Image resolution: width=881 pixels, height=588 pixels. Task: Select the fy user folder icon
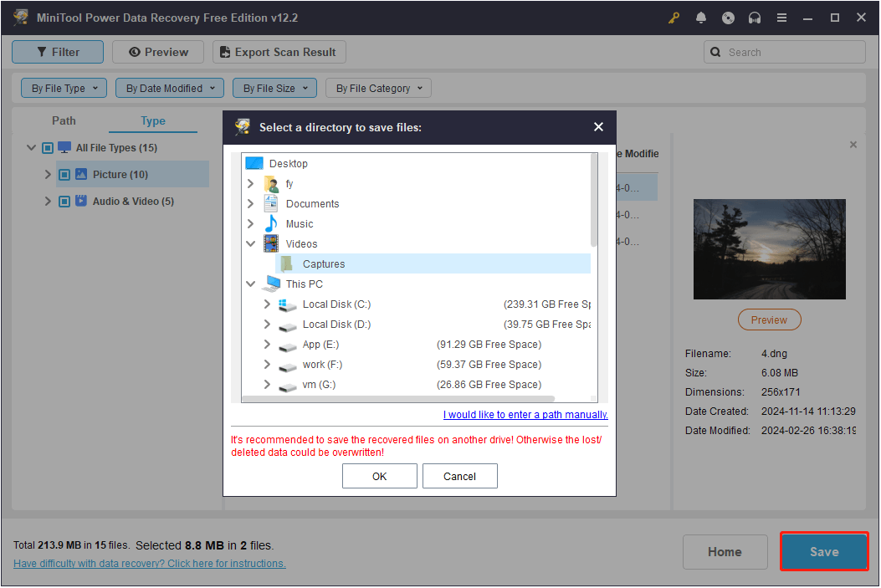[271, 184]
